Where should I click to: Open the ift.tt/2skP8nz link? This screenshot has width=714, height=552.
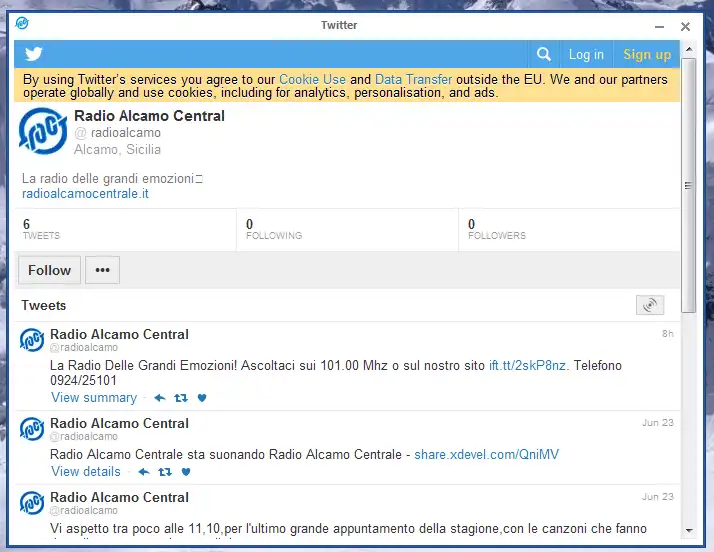(x=528, y=365)
